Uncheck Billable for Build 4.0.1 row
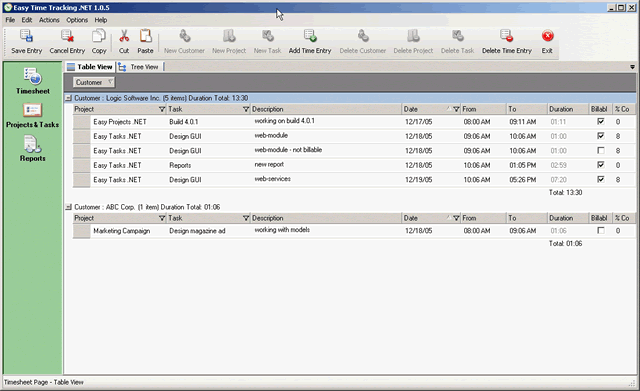 point(600,121)
